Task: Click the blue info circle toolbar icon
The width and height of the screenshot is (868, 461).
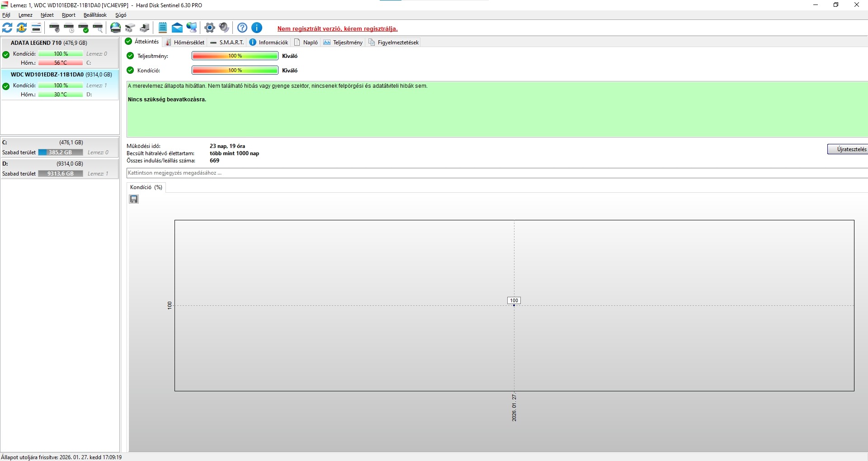Action: [257, 28]
